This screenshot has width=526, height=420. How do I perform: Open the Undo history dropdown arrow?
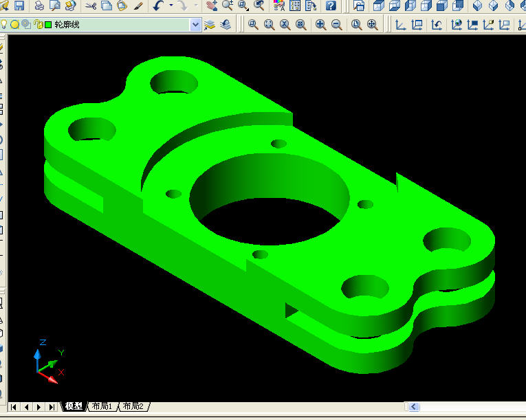171,5
